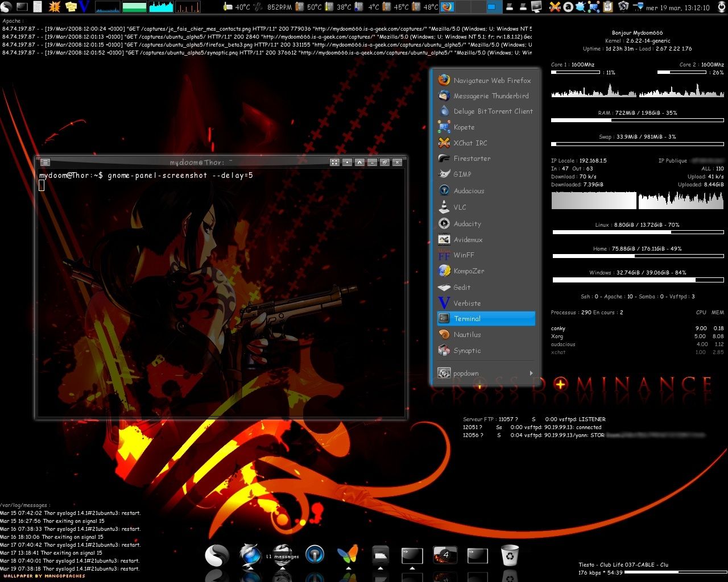
Task: Click the 'Windows : 32.74GiB / 39.06GiB' label
Action: click(x=638, y=273)
